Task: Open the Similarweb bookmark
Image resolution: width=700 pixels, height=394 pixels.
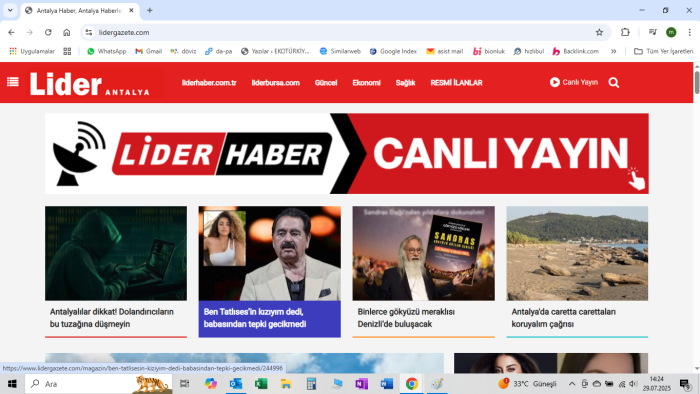Action: tap(340, 51)
